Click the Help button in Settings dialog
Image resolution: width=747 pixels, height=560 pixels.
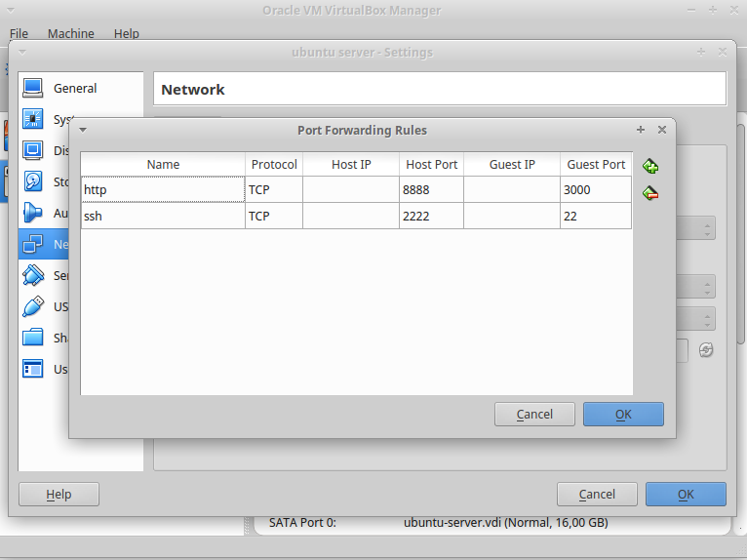[59, 495]
